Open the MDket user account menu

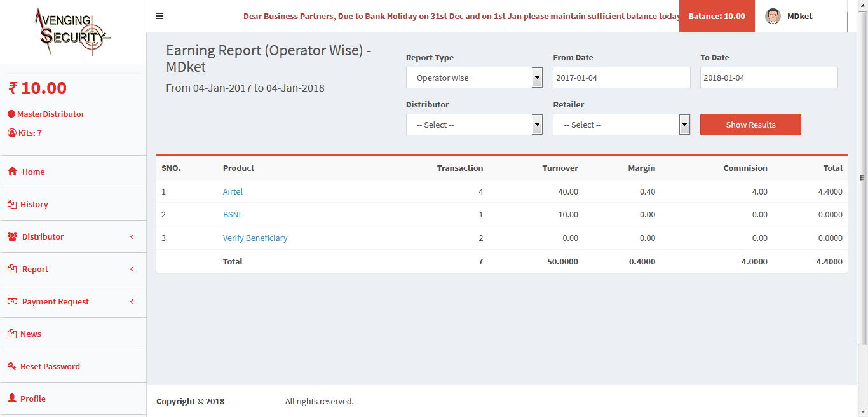[x=789, y=16]
